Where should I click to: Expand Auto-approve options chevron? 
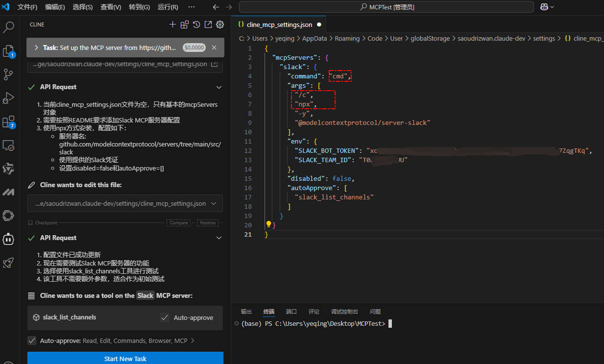(x=193, y=340)
